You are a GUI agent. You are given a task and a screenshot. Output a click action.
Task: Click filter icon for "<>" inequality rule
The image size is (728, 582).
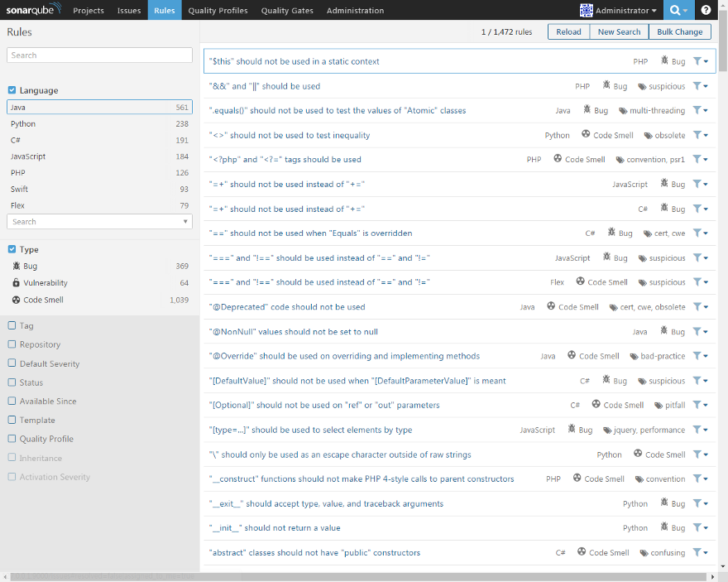(x=697, y=135)
